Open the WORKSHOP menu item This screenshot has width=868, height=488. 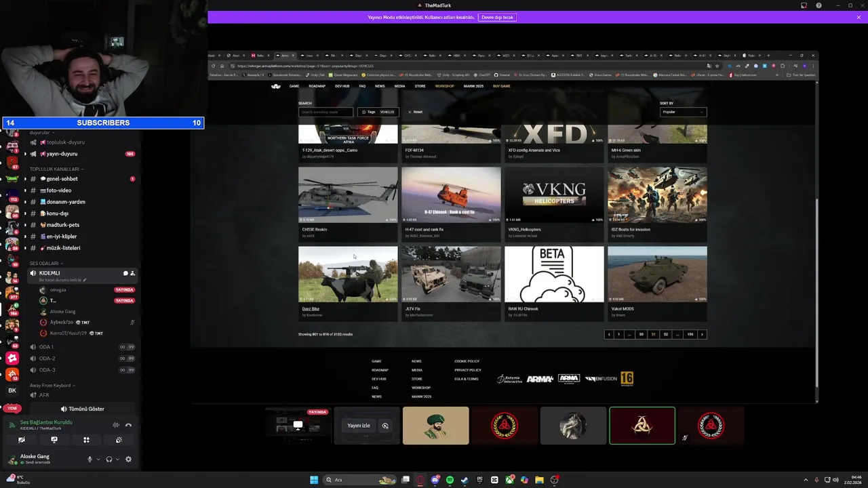(444, 86)
